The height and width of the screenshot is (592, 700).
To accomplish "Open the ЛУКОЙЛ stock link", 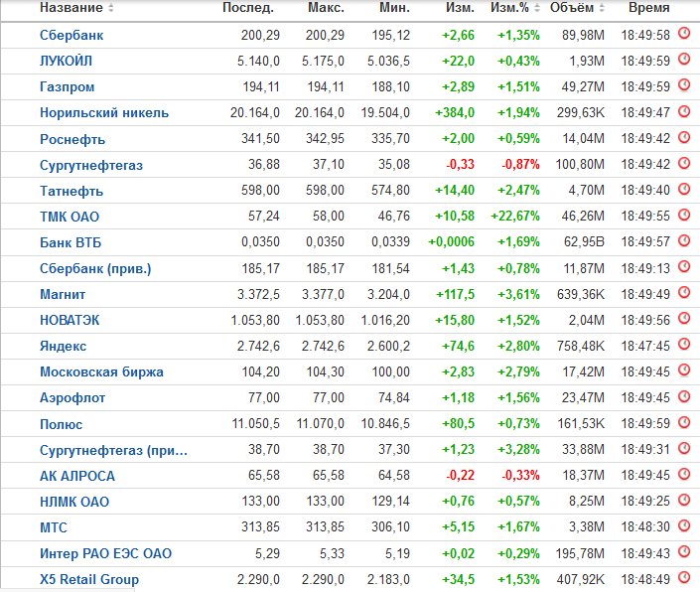I will pos(67,61).
